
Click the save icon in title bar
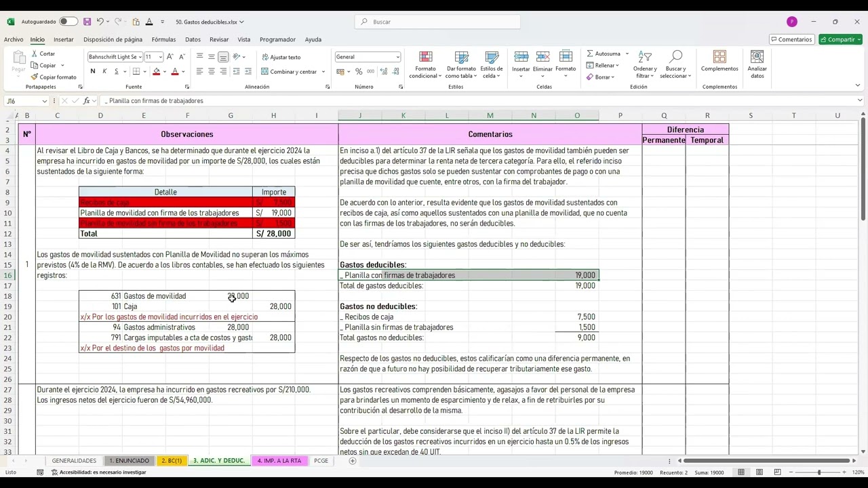87,22
